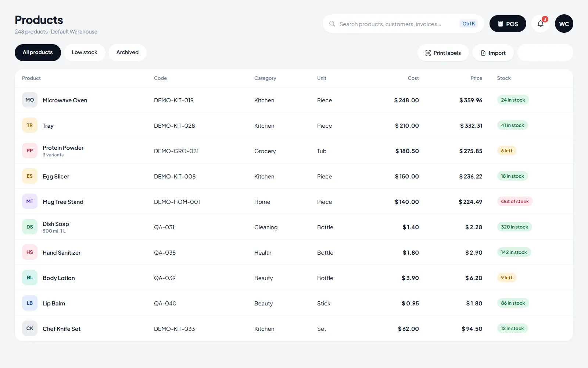588x368 pixels.
Task: Sort by the Category column header
Action: 265,78
